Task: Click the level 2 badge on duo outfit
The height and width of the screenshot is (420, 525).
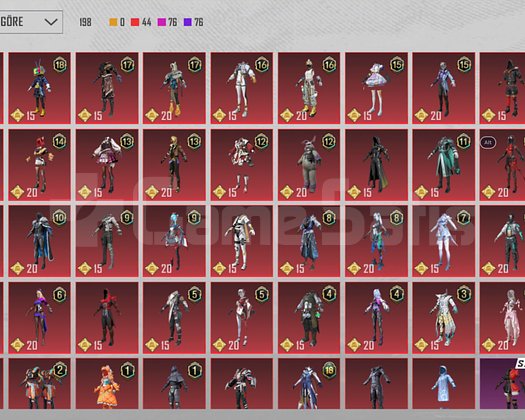Action: pyautogui.click(x=60, y=370)
